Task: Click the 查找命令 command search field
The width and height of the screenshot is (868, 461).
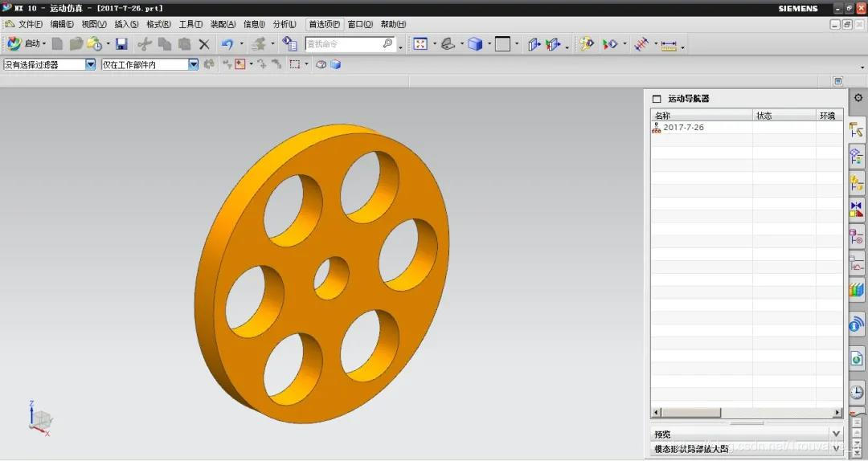Action: point(350,43)
